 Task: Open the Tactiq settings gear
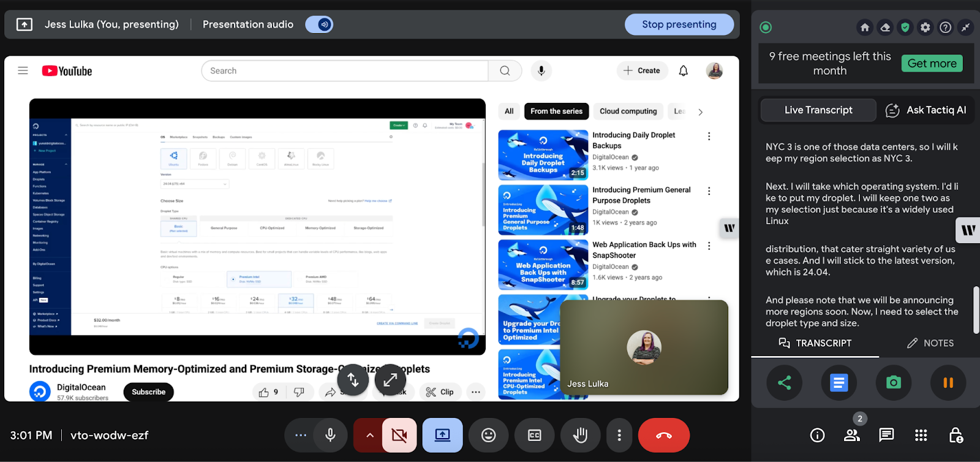pyautogui.click(x=925, y=28)
